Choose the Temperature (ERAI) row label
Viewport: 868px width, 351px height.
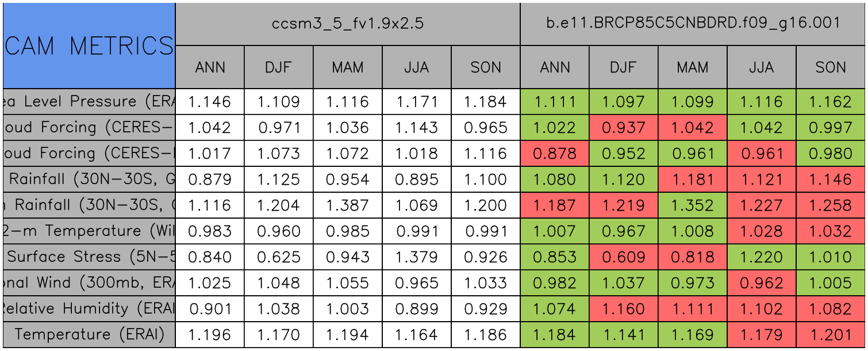coord(89,335)
